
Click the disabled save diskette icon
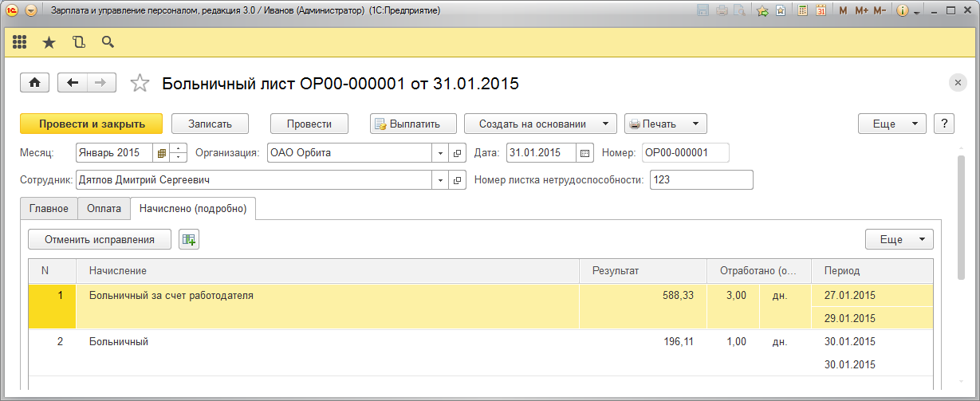click(703, 11)
